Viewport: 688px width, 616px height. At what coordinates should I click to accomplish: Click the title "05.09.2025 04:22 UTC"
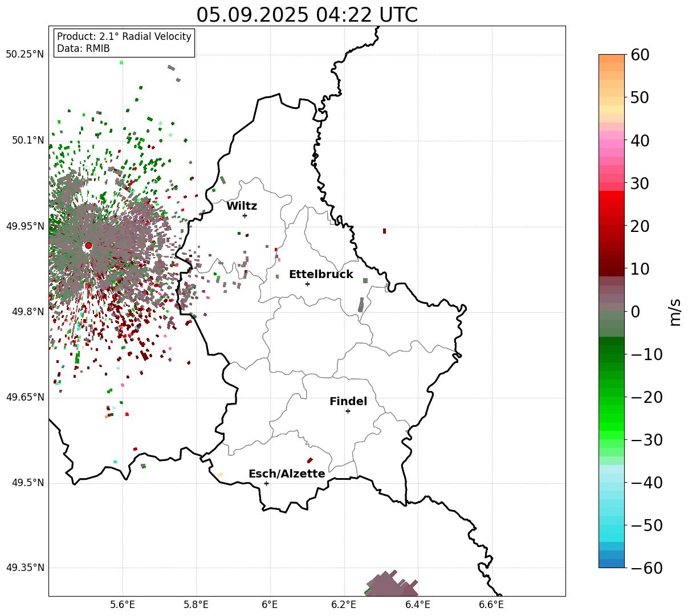click(x=307, y=14)
